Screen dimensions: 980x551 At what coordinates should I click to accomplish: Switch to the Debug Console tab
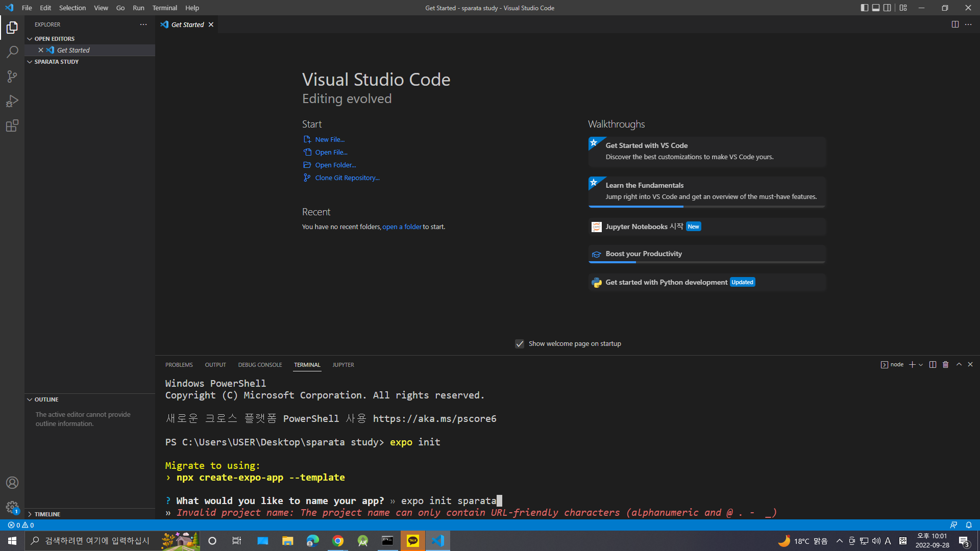click(260, 365)
